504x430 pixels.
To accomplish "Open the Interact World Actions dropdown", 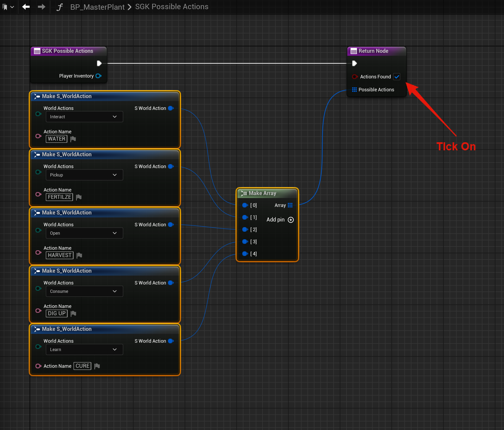I will point(84,117).
